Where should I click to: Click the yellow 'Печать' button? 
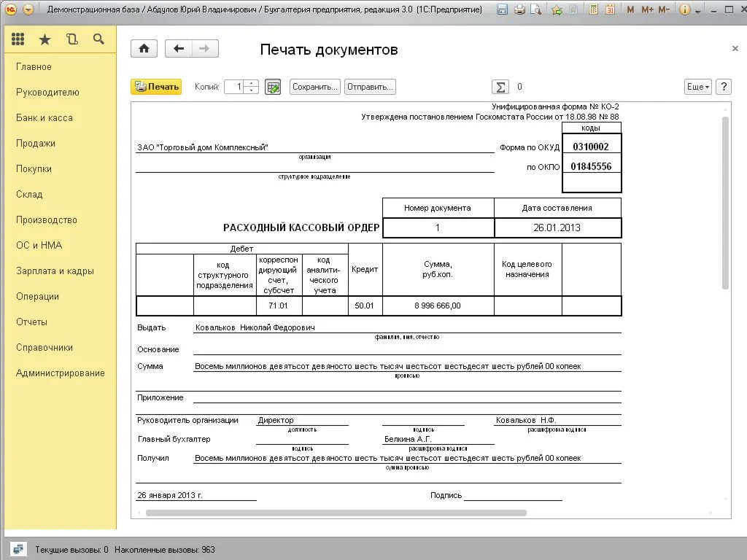156,87
